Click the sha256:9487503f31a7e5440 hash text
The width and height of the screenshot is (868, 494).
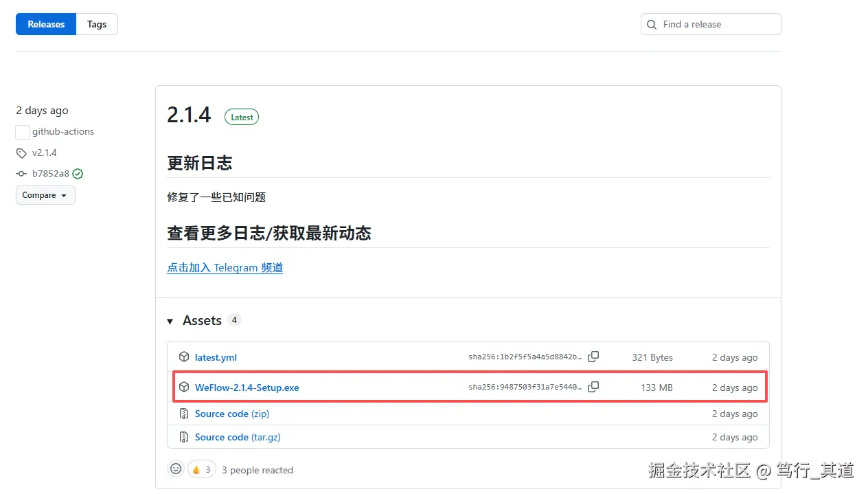tap(525, 388)
